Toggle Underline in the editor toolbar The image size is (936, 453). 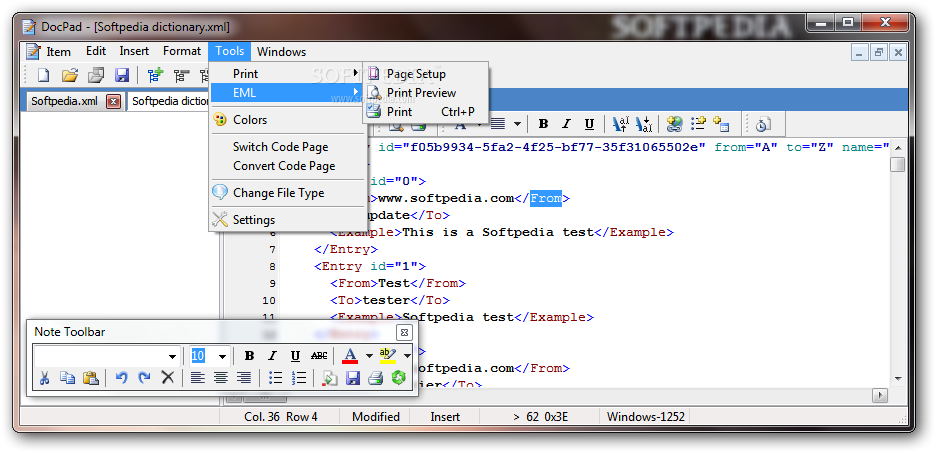[x=589, y=124]
